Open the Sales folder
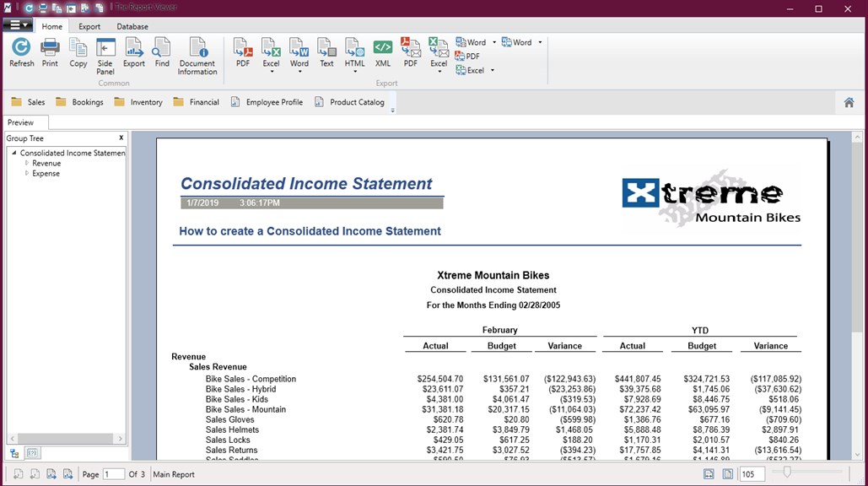868x486 pixels. point(28,102)
